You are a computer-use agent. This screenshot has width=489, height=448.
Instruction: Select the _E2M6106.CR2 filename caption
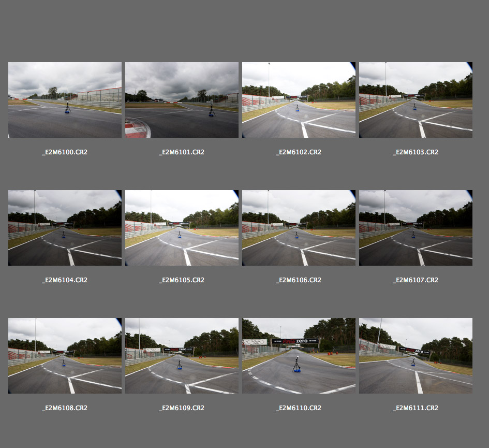click(299, 280)
